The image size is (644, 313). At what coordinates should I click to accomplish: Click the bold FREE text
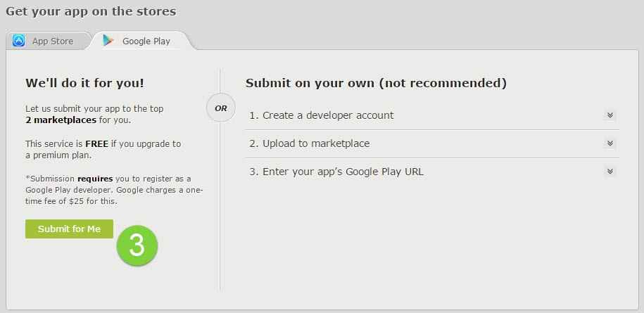click(96, 143)
